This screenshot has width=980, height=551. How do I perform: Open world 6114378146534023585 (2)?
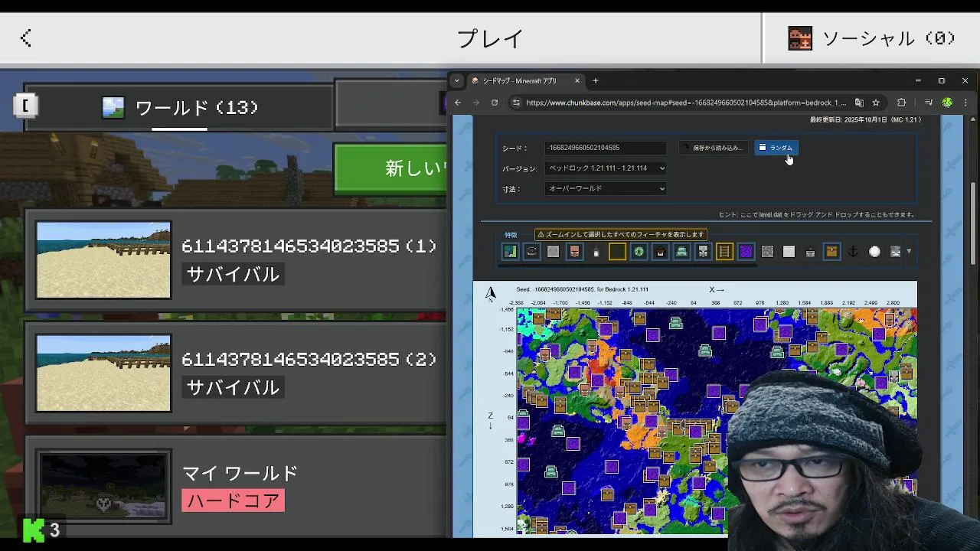click(237, 373)
